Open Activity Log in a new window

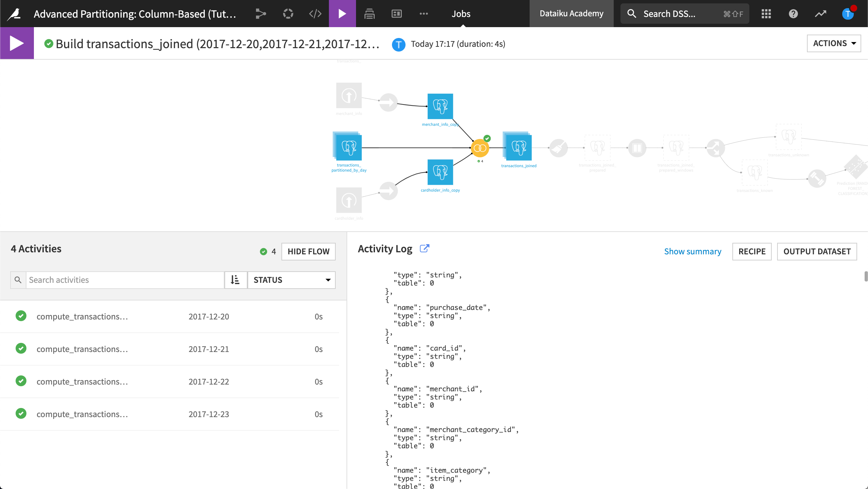click(425, 248)
